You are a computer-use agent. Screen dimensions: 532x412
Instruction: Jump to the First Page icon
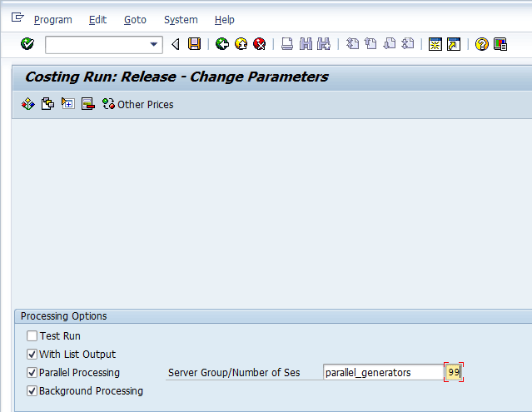(352, 44)
